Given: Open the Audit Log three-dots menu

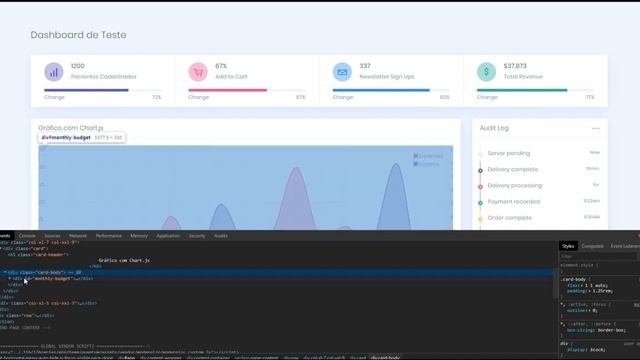Looking at the screenshot, I should tap(596, 129).
